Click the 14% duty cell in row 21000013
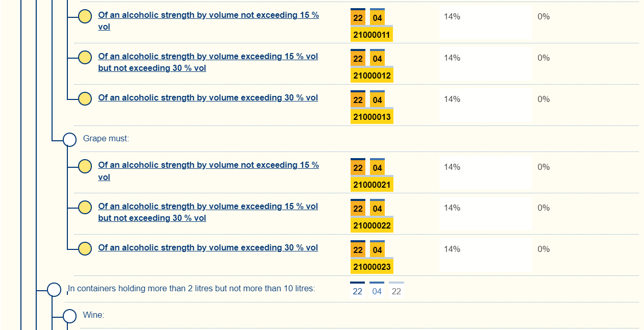Image resolution: width=644 pixels, height=330 pixels. click(x=452, y=99)
